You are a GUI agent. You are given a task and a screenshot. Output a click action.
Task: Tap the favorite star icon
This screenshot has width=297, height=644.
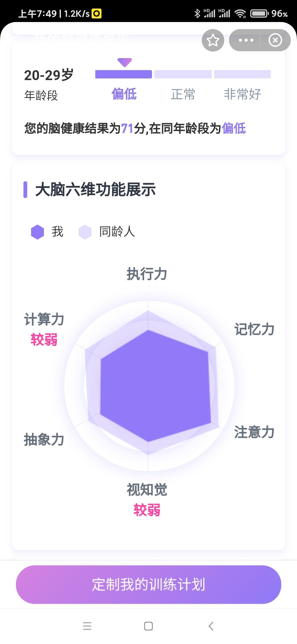(x=213, y=40)
